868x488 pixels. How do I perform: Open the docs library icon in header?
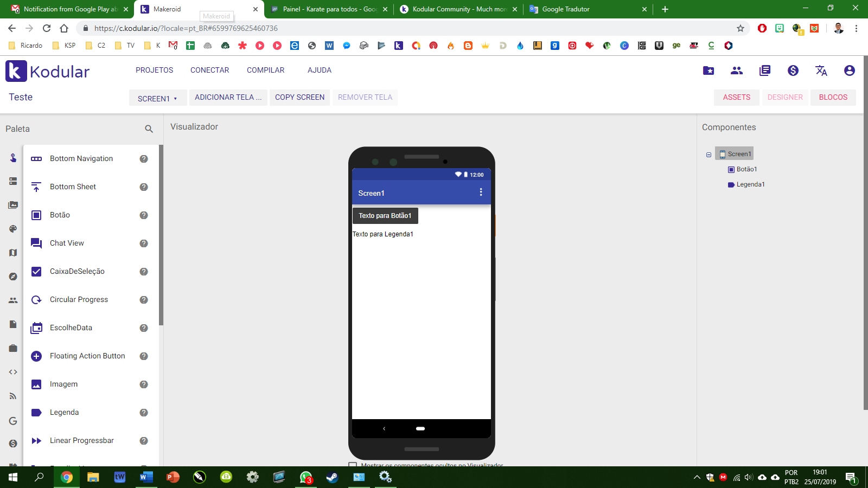[x=765, y=70]
